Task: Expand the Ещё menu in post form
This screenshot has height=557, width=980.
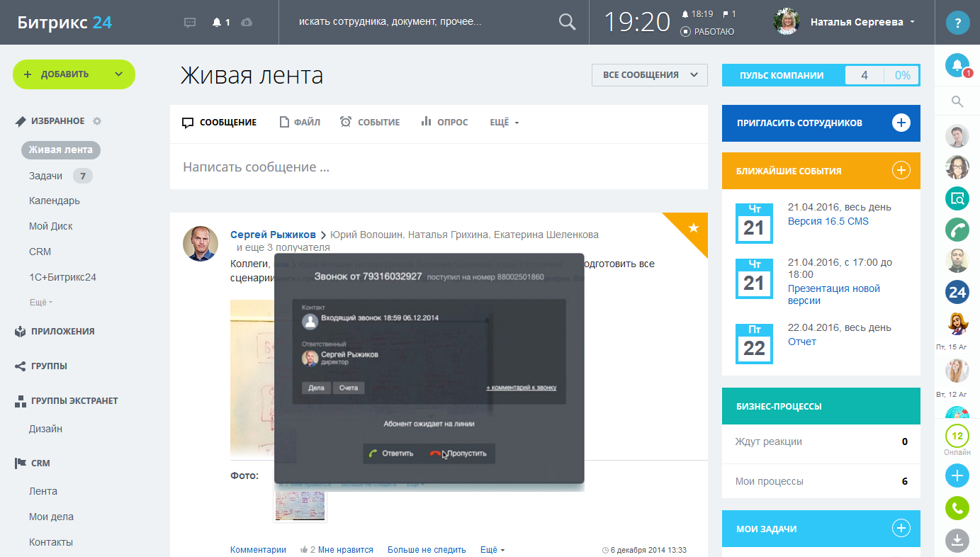Action: coord(505,123)
